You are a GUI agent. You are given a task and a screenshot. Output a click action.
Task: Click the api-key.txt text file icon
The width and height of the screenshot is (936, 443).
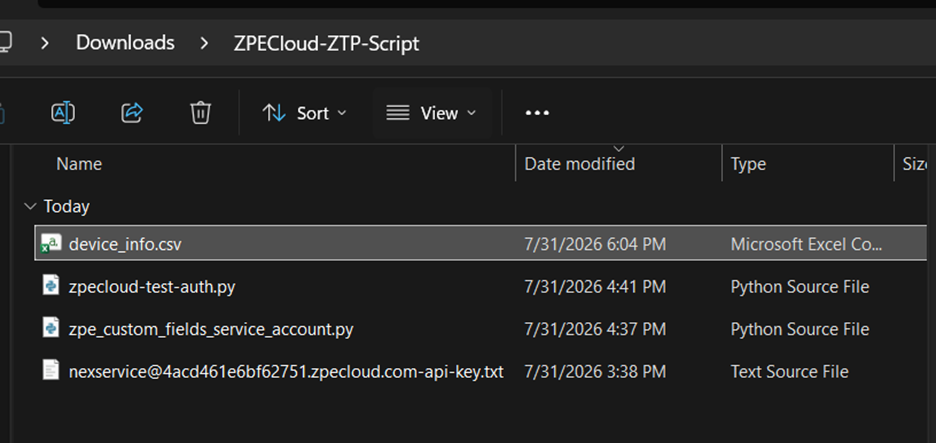[x=51, y=371]
